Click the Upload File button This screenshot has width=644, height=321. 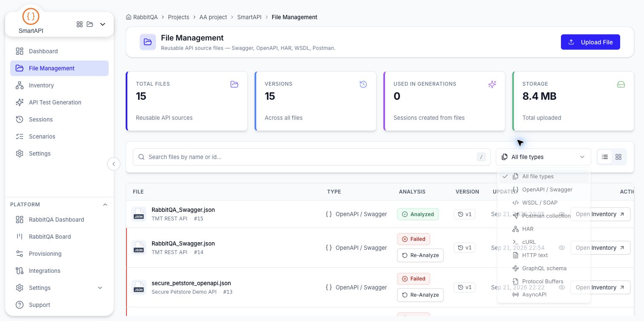coord(590,42)
